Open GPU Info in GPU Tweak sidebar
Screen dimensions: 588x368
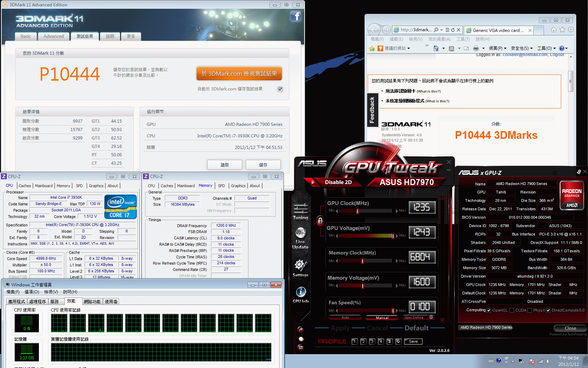click(301, 295)
